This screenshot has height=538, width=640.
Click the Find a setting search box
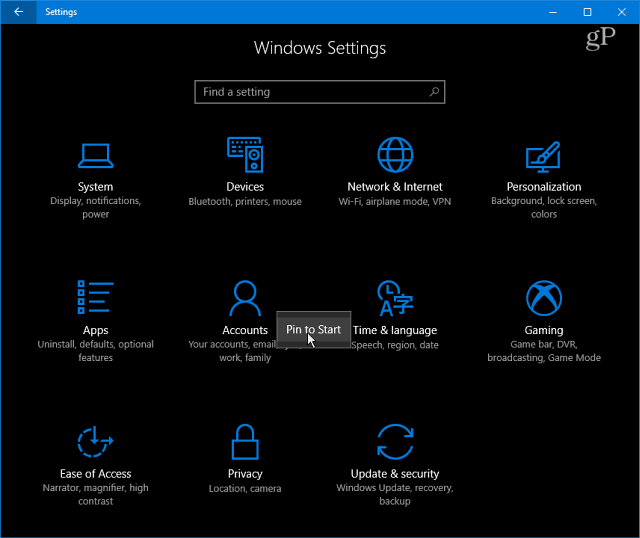(320, 92)
